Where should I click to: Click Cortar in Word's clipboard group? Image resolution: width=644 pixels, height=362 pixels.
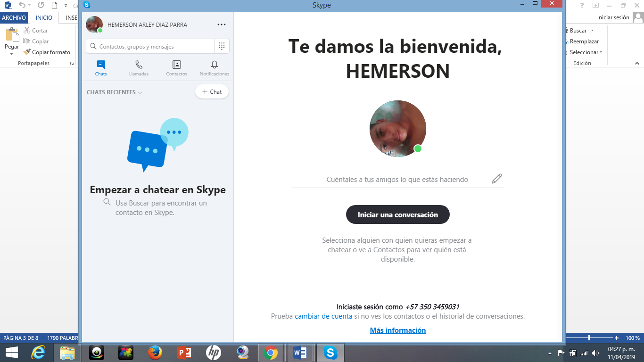tap(35, 31)
